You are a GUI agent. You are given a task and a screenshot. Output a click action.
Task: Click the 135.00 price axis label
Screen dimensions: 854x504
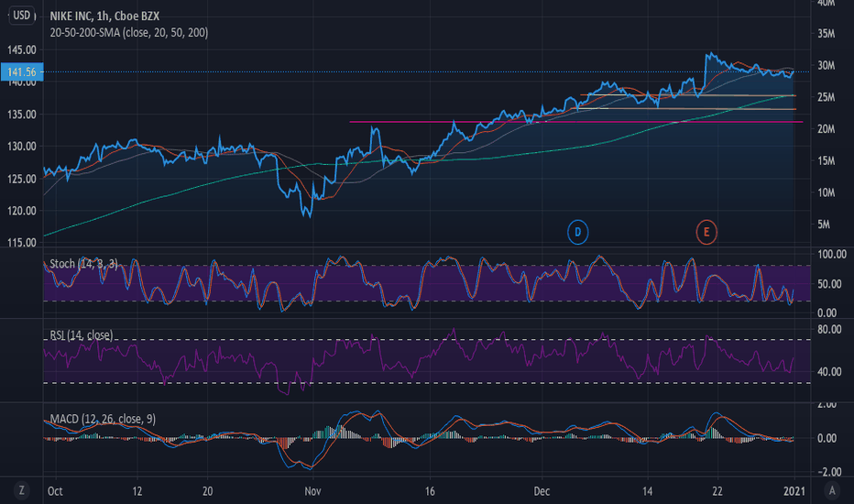(22, 115)
